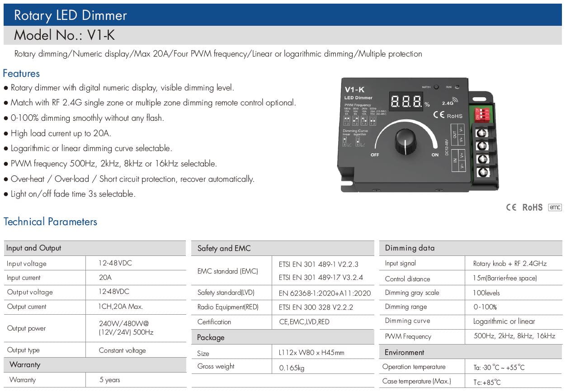Click the top screw terminal
Viewport: 566px width, 392px height.
coord(482,133)
